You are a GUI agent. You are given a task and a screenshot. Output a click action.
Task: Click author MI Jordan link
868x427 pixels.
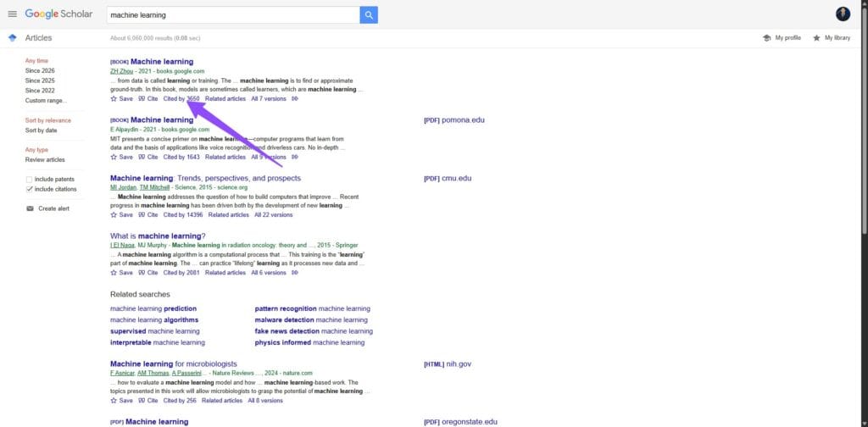tap(123, 187)
